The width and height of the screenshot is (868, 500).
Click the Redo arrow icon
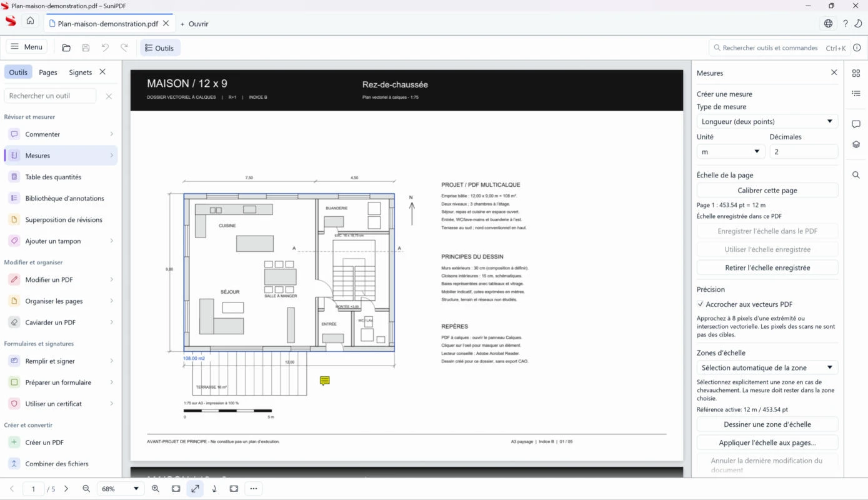pos(124,47)
